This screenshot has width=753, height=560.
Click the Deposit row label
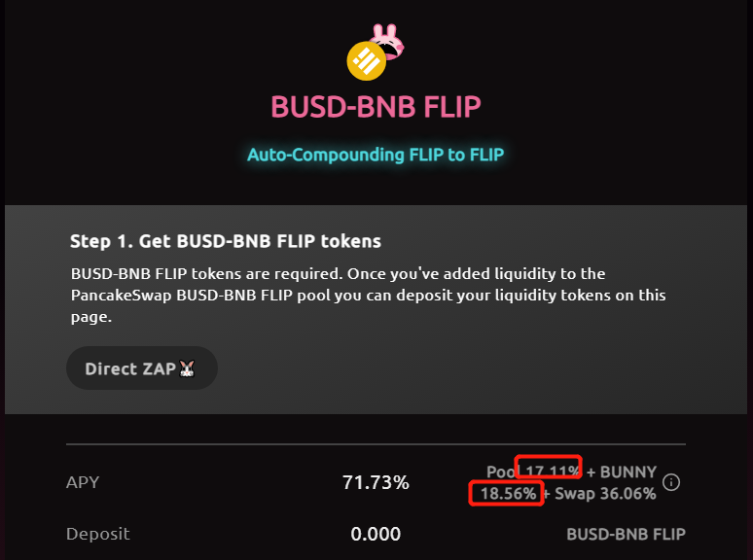tap(97, 534)
